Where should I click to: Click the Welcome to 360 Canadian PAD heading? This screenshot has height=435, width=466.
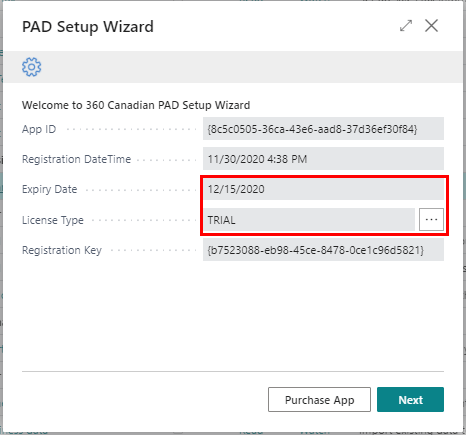click(136, 105)
